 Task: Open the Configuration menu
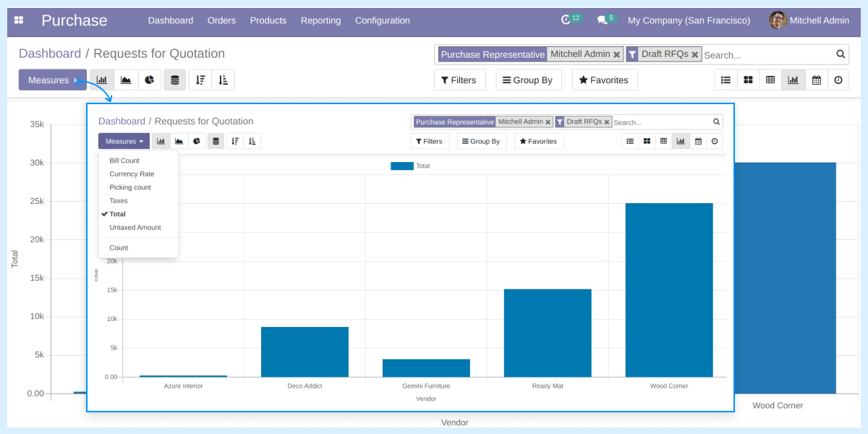point(382,20)
